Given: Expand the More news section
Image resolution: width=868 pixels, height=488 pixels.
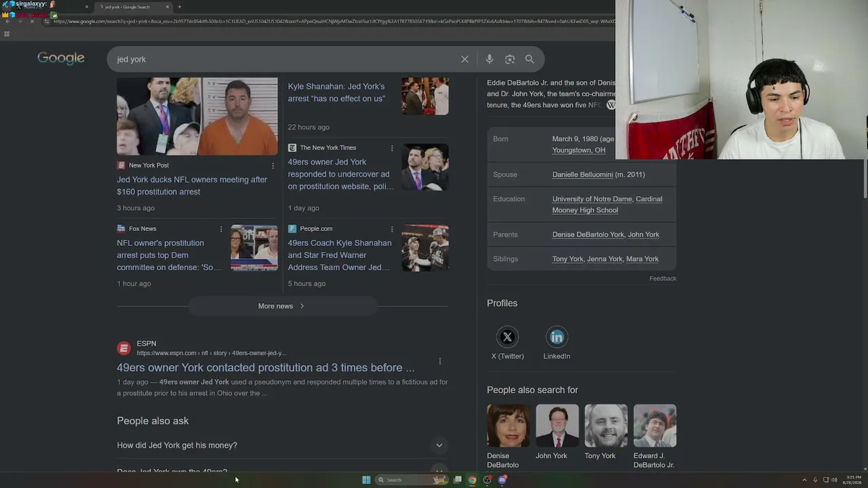Looking at the screenshot, I should click(281, 306).
